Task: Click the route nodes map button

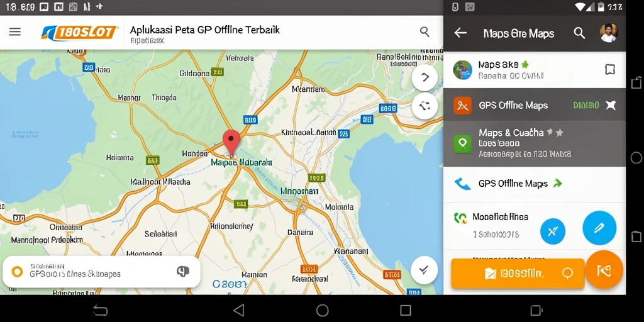Action: point(425,106)
